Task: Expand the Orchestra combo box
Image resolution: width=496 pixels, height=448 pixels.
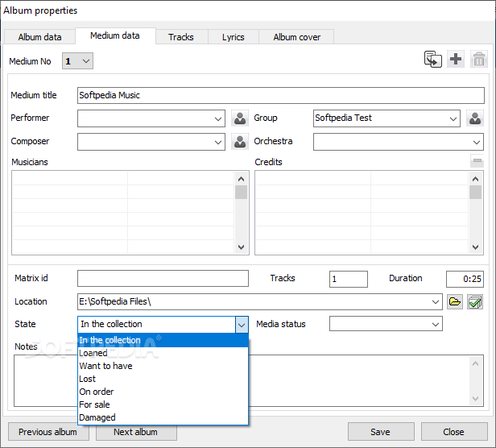Action: click(477, 142)
